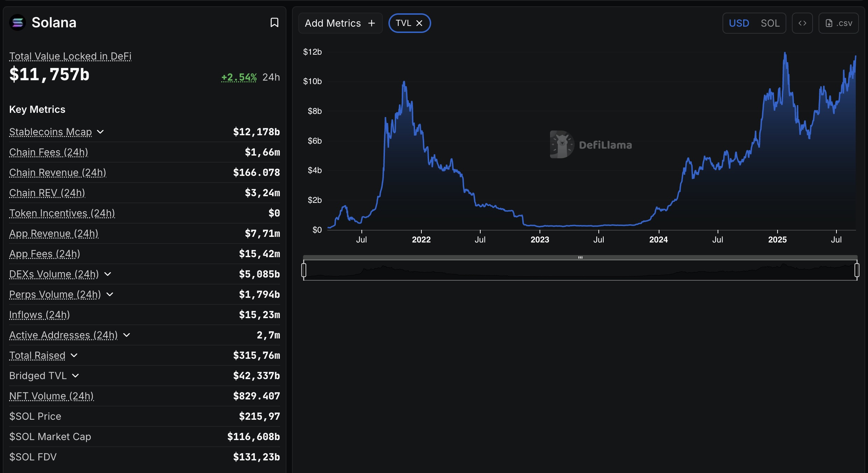Click the Key Metrics heading

37,109
